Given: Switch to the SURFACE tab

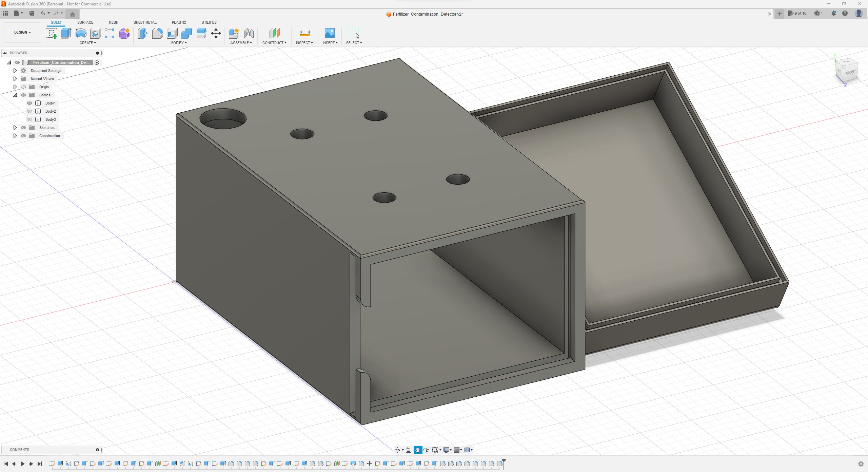Looking at the screenshot, I should pyautogui.click(x=85, y=22).
